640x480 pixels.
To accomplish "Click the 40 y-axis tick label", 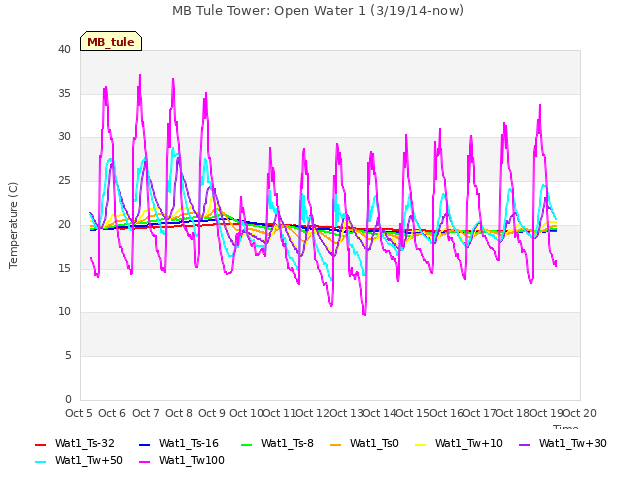I will coord(64,49).
